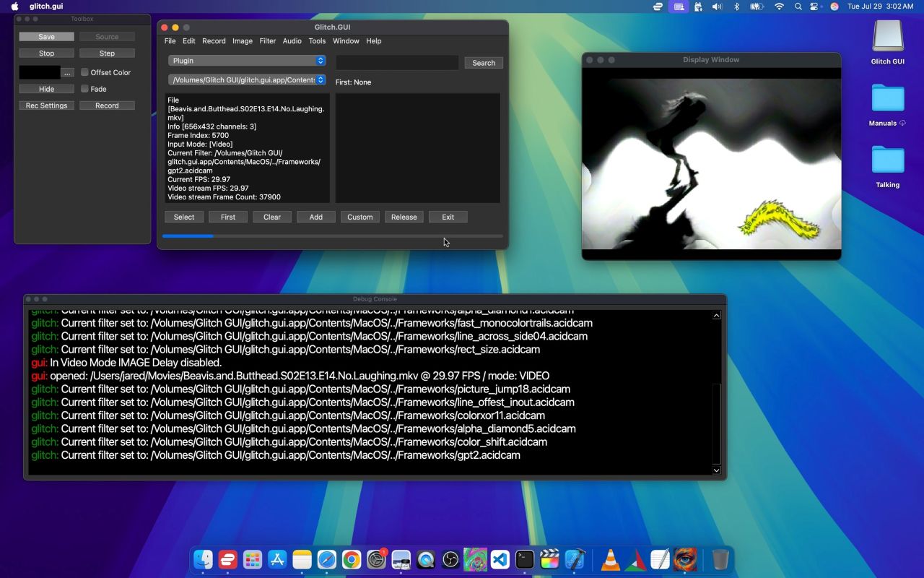Open the Image menu
The height and width of the screenshot is (578, 924).
243,41
